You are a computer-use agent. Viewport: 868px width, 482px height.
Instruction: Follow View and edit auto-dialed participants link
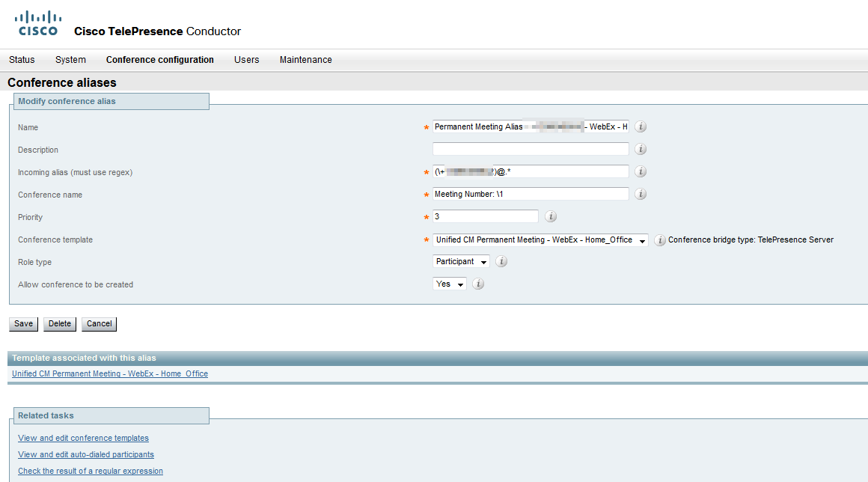coord(86,454)
